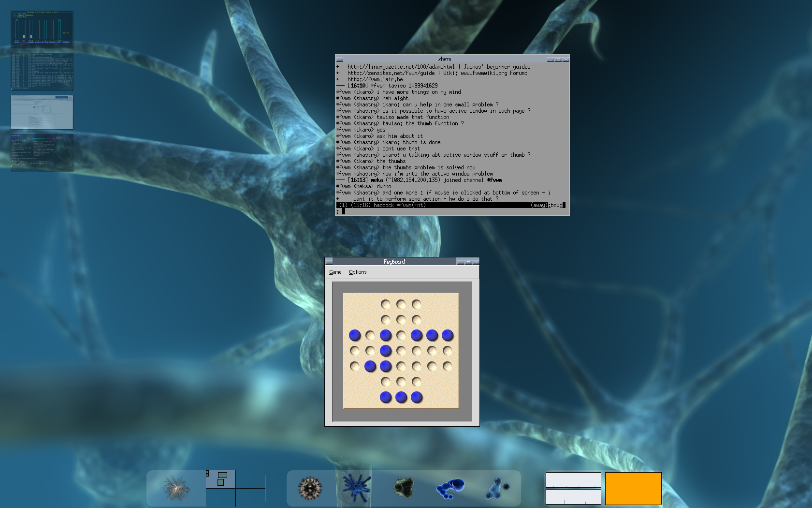The height and width of the screenshot is (508, 812).
Task: Click the spiky virus dock icon
Action: [310, 488]
